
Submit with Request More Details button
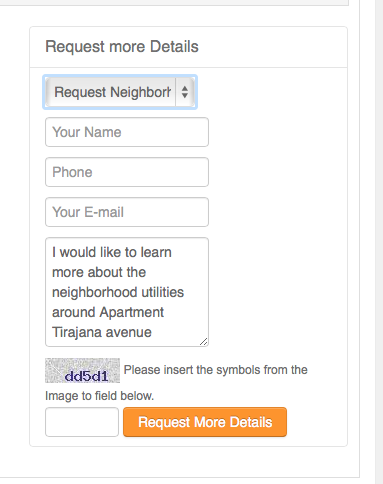point(205,422)
